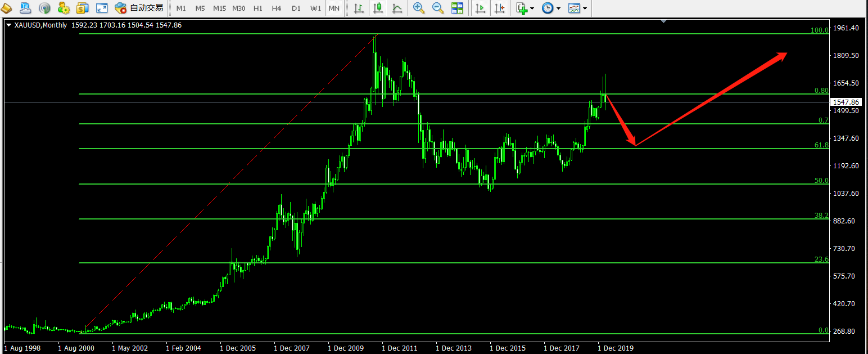Switch to the candlestick chart icon
Image resolution: width=868 pixels, height=354 pixels.
(378, 8)
